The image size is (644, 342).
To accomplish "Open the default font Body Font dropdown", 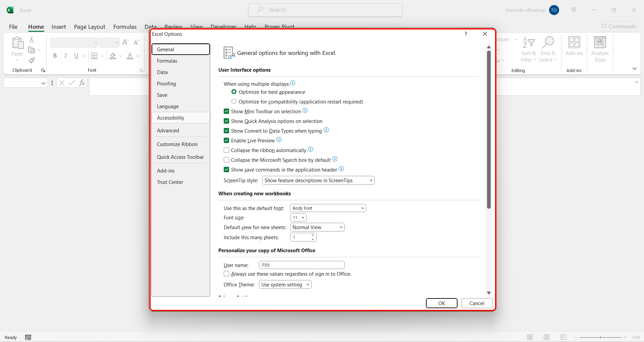I will click(328, 208).
